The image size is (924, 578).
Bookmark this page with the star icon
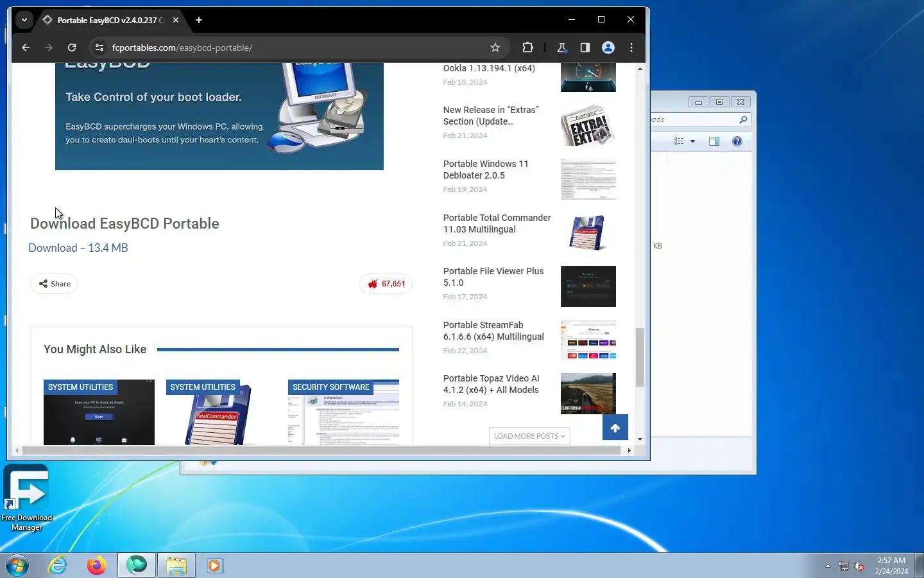pos(495,48)
